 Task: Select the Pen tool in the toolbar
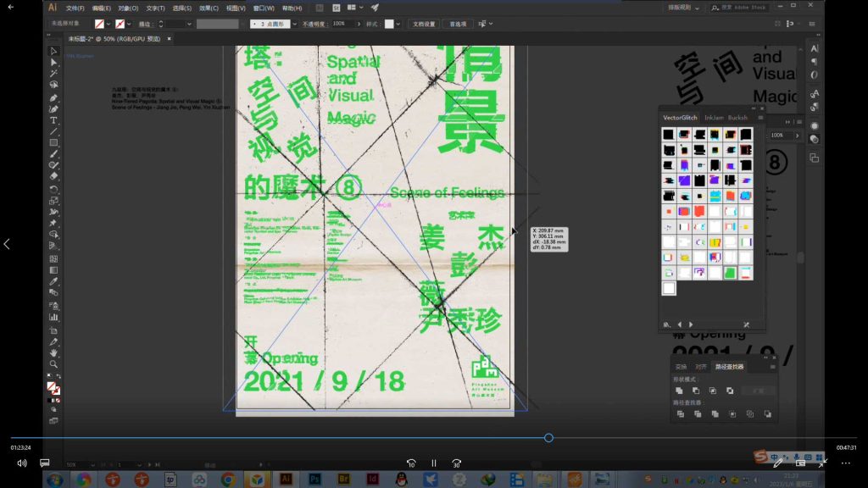coord(53,97)
